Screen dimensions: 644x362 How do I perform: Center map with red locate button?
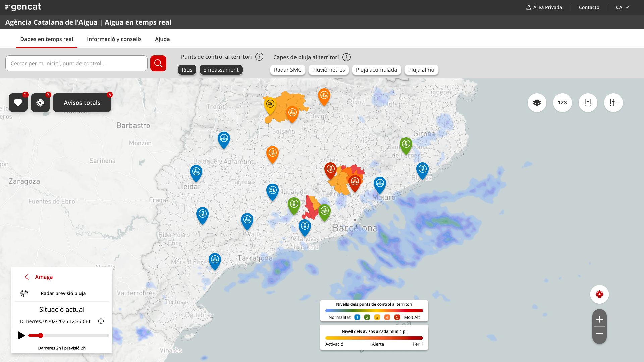599,294
